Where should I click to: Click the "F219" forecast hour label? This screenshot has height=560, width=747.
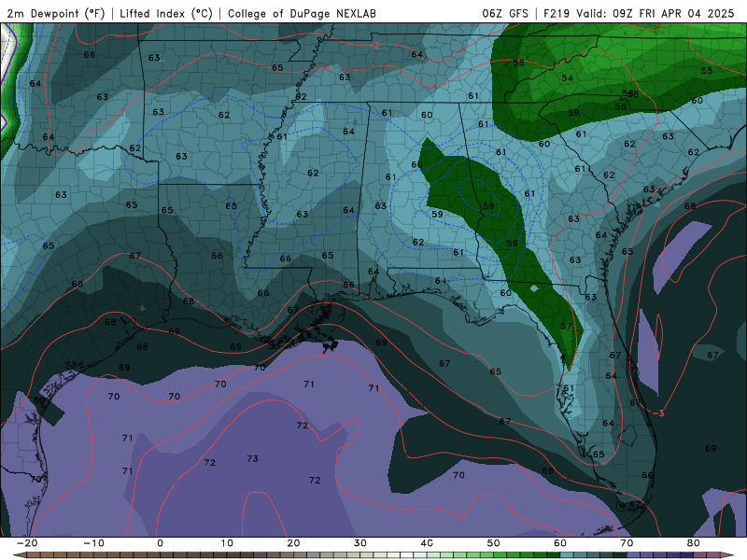click(556, 13)
